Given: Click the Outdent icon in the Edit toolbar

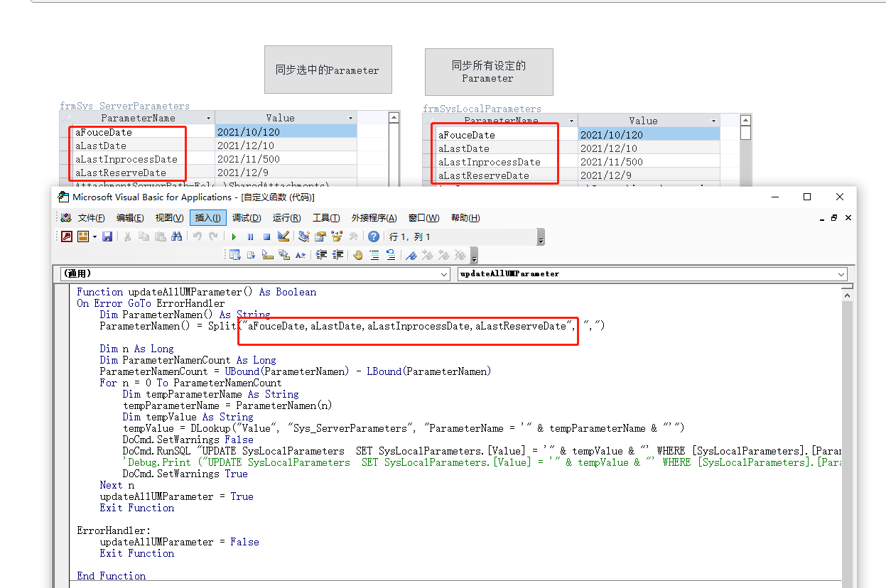Looking at the screenshot, I should click(x=337, y=255).
